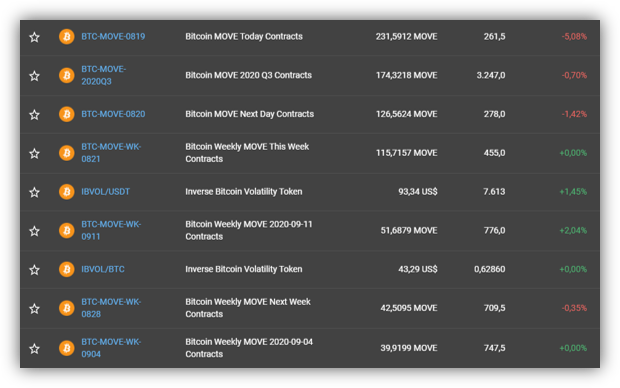The height and width of the screenshot is (388, 620).
Task: Click price '0,62860'
Action: [490, 269]
